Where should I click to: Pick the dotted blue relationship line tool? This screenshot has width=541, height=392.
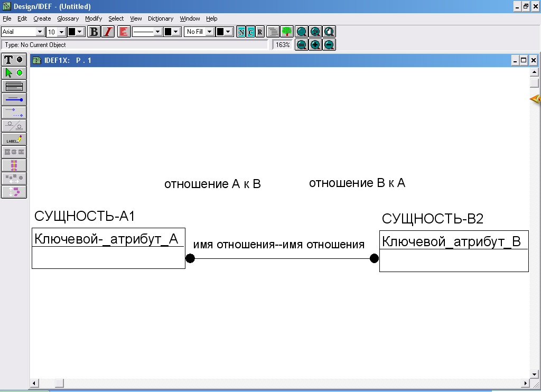14,113
